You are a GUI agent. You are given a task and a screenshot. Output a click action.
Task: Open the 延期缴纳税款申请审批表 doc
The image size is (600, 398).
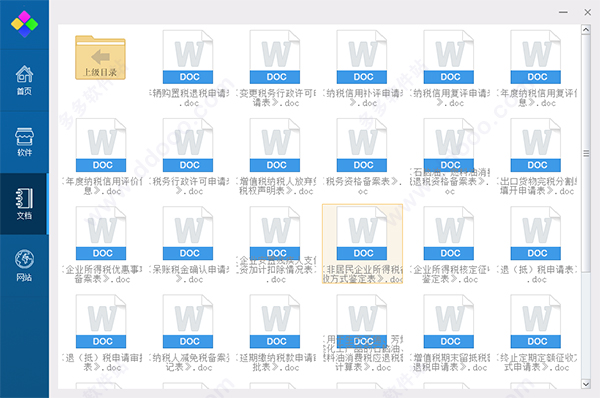275,333
